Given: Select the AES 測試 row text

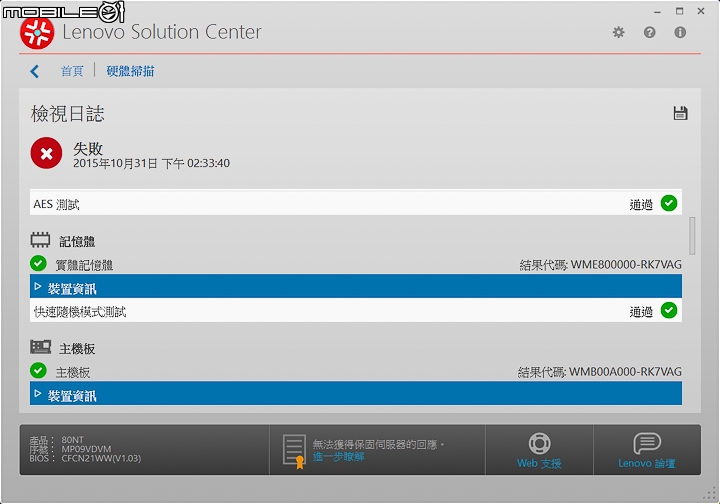Looking at the screenshot, I should [56, 204].
